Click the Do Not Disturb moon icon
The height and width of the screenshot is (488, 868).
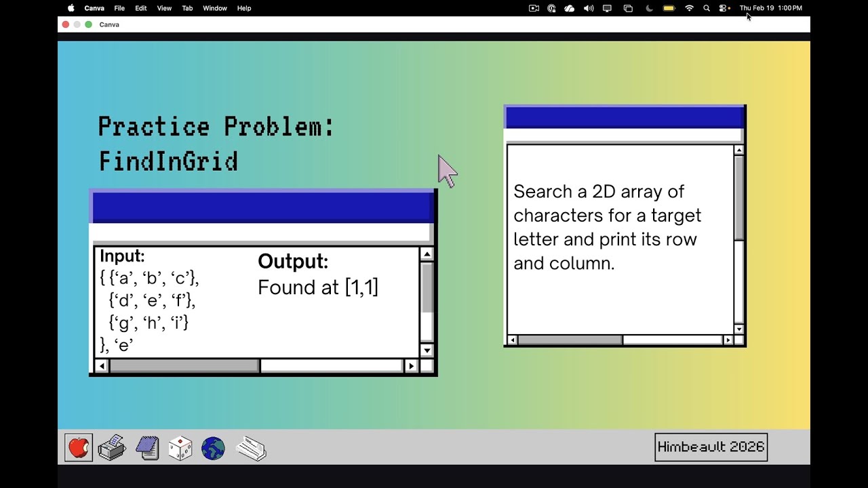[x=649, y=8]
